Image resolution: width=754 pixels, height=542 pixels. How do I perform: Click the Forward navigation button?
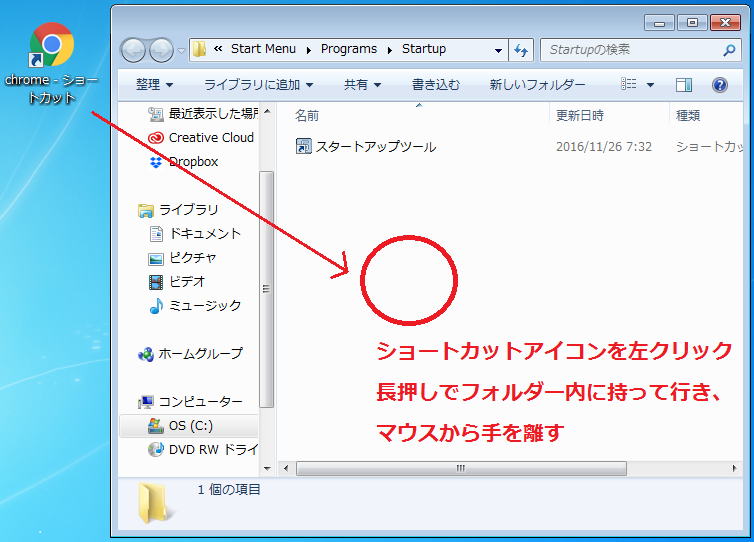coord(161,50)
